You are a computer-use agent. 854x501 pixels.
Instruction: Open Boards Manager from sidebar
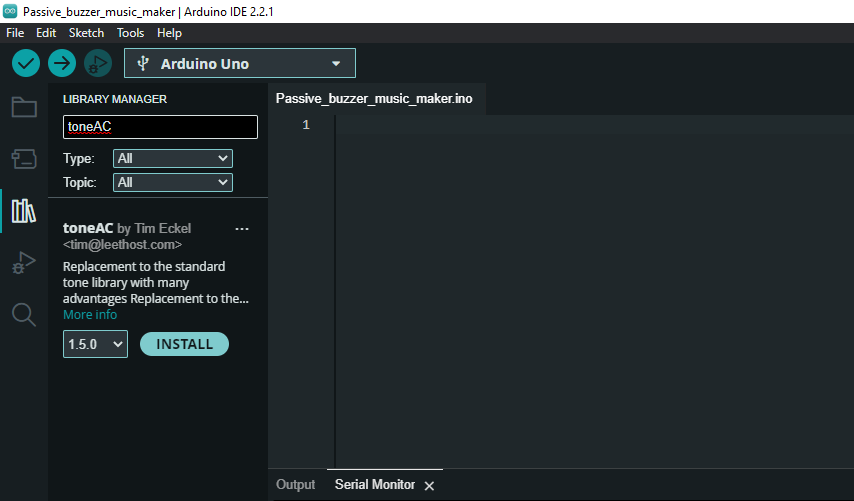coord(24,159)
